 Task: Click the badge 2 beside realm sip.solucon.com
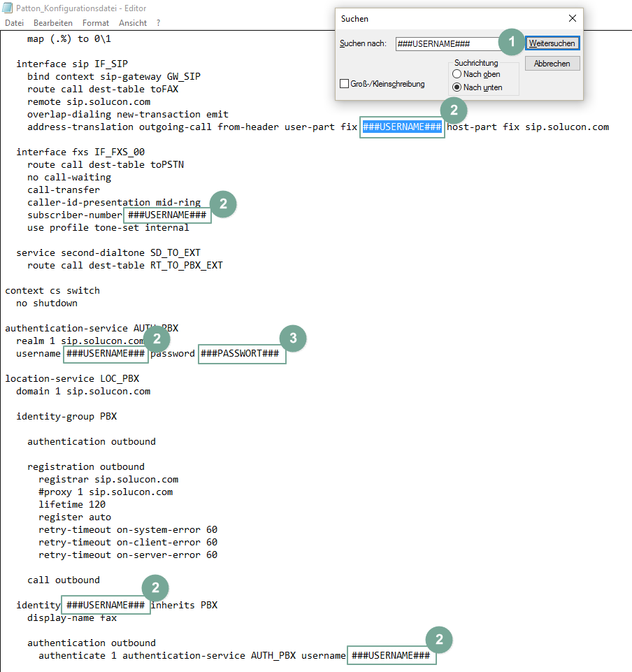coord(156,339)
